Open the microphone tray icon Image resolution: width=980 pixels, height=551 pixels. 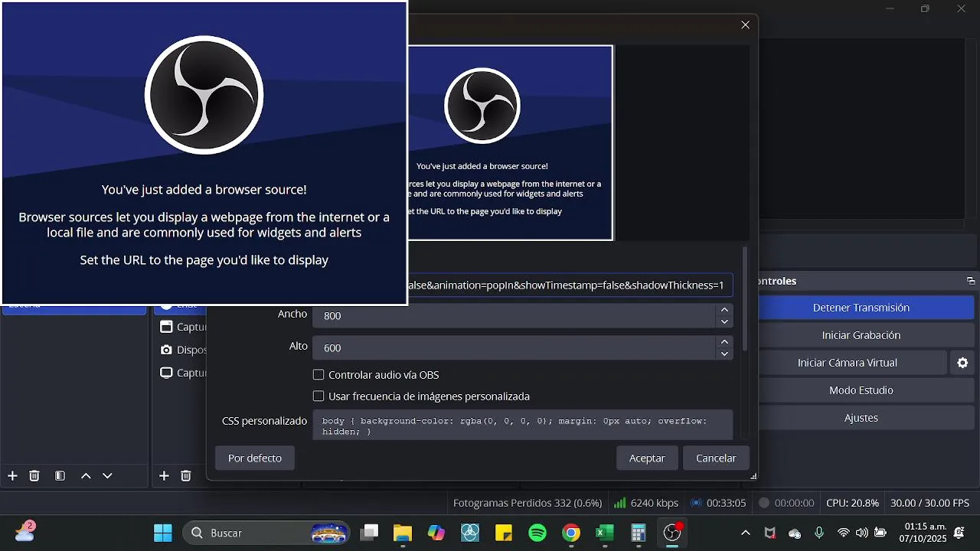[x=819, y=533]
